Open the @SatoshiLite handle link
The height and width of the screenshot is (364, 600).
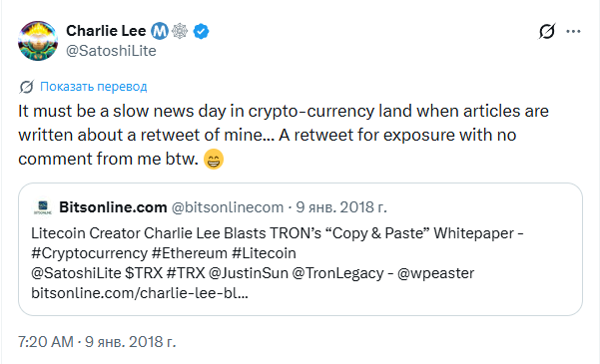pos(111,51)
